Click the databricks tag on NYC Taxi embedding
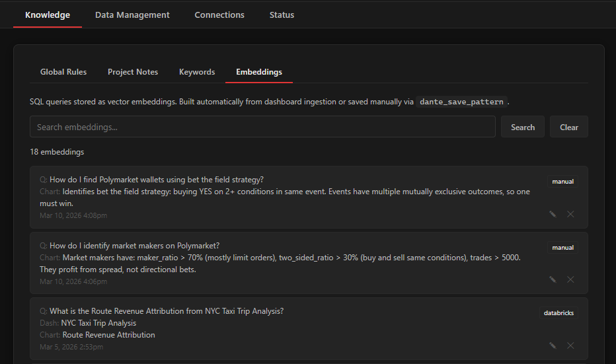The width and height of the screenshot is (616, 364). click(x=557, y=313)
